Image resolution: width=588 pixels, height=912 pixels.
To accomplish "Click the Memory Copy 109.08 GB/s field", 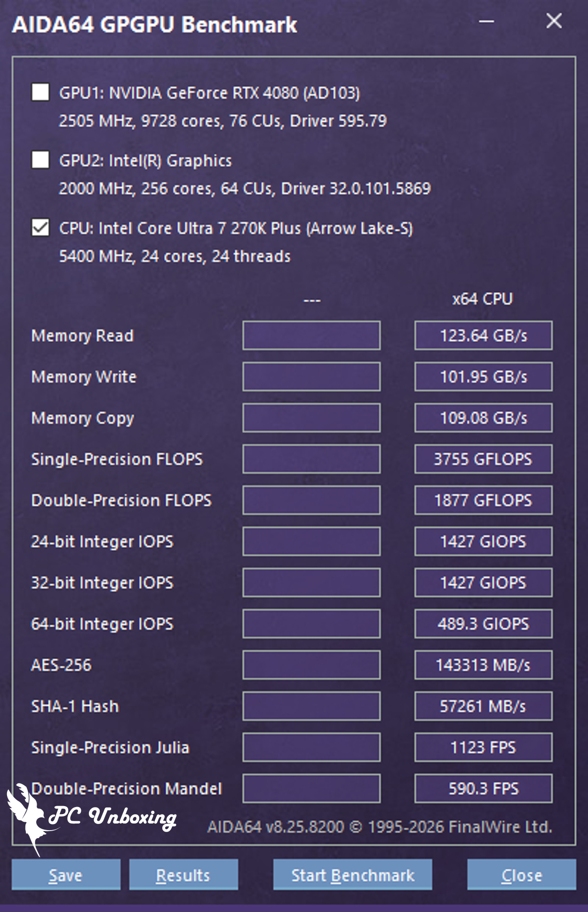I will 483,418.
